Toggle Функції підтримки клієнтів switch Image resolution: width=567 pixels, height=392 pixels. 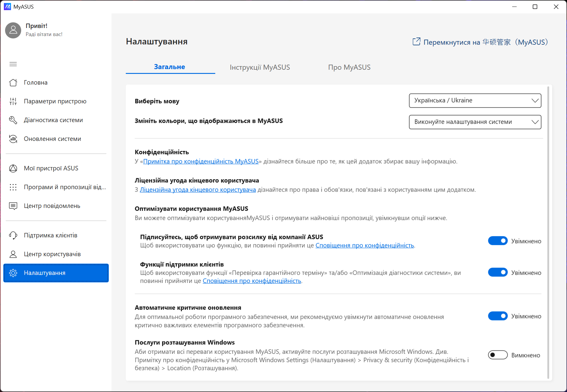pos(498,272)
